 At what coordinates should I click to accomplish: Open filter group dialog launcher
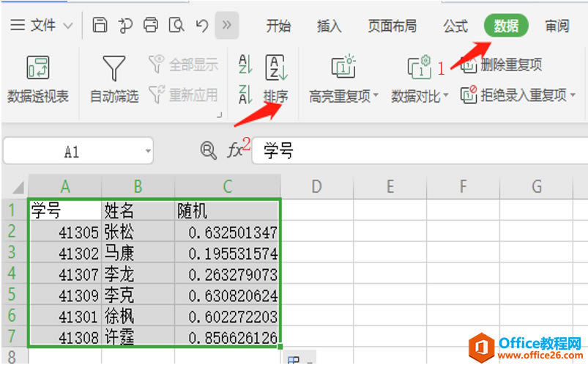tap(220, 115)
